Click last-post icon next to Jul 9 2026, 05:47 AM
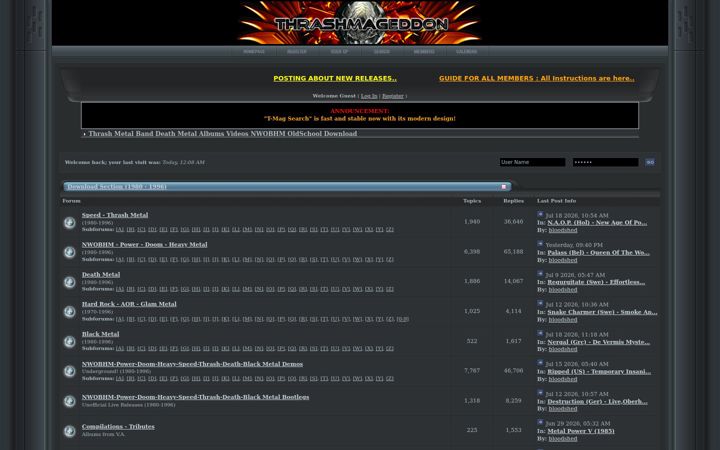Screen dimensions: 720x450 point(540,274)
